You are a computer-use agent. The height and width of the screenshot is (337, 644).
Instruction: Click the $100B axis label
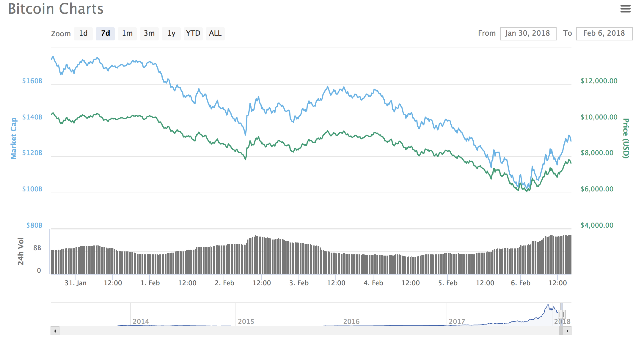[32, 189]
